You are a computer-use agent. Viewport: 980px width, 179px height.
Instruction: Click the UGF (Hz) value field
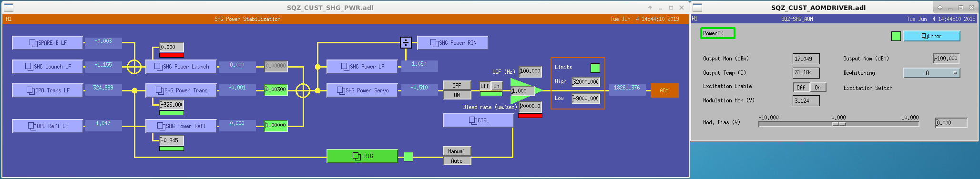click(x=531, y=71)
